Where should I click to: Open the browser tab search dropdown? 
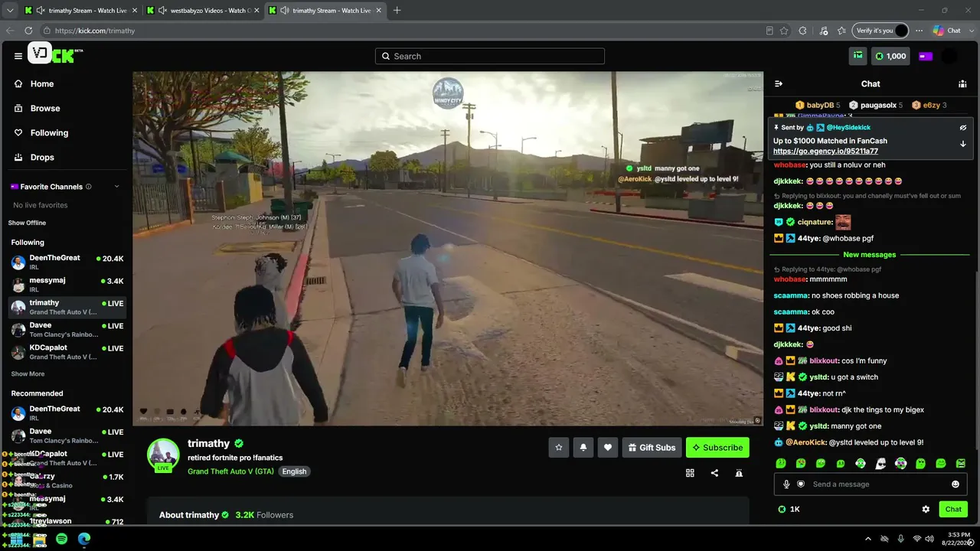pyautogui.click(x=9, y=10)
